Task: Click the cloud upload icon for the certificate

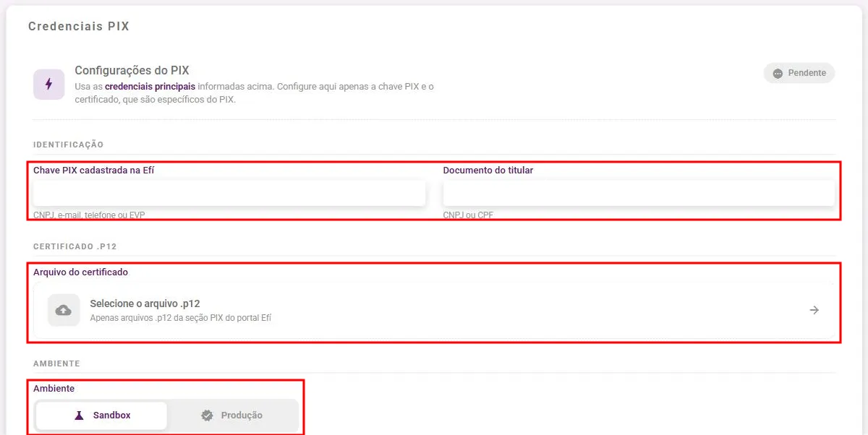Action: tap(64, 310)
